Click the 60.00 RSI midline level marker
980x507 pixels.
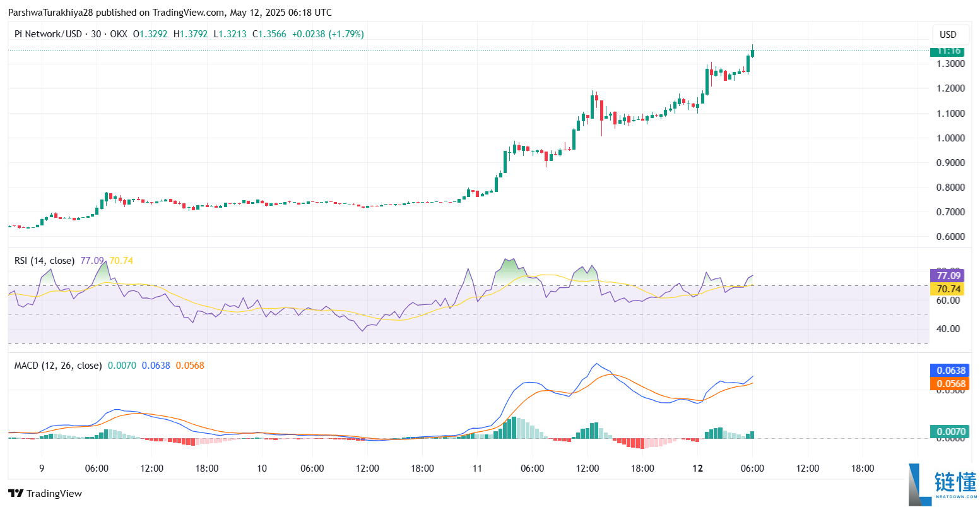coord(950,301)
